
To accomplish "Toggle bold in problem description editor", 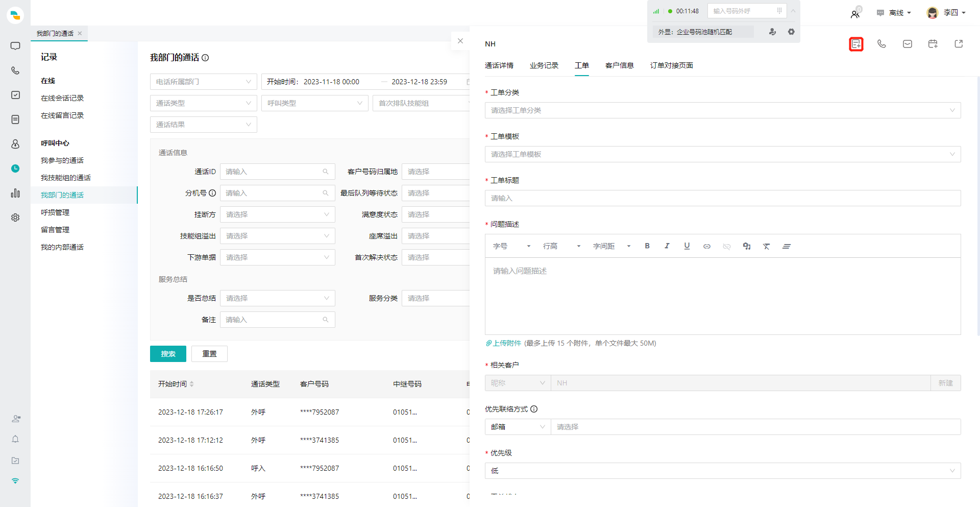I will point(647,246).
